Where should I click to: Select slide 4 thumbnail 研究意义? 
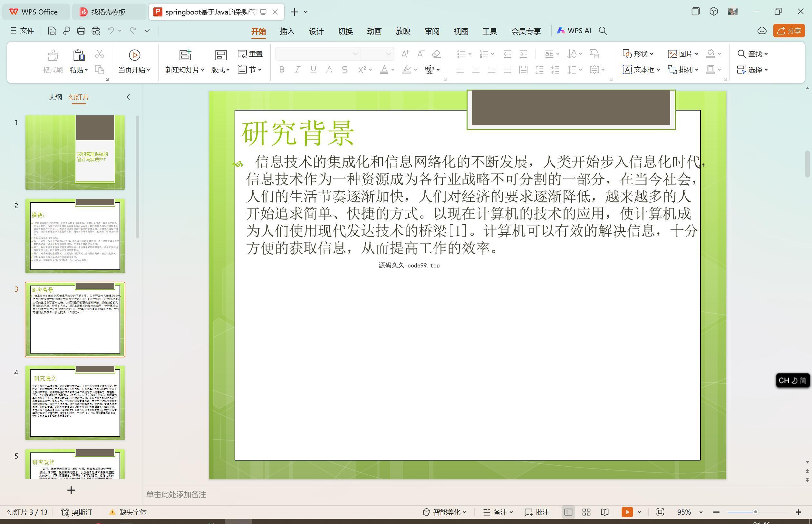pos(75,403)
